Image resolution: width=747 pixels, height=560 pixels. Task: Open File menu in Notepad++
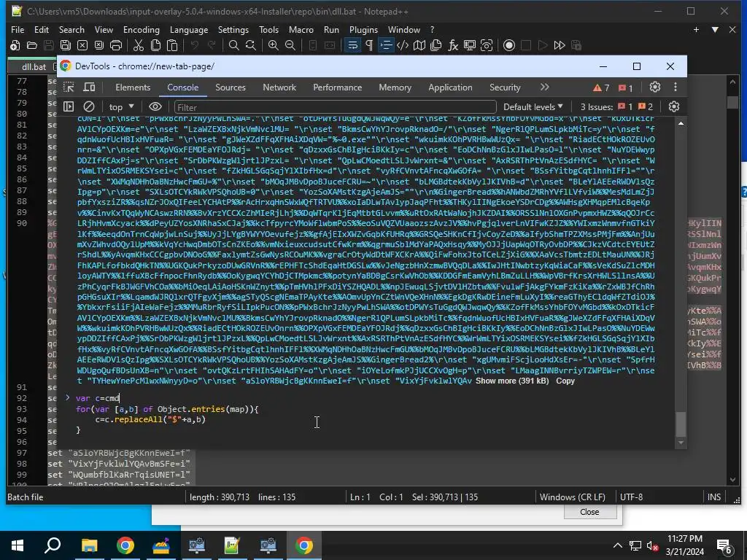[x=18, y=29]
